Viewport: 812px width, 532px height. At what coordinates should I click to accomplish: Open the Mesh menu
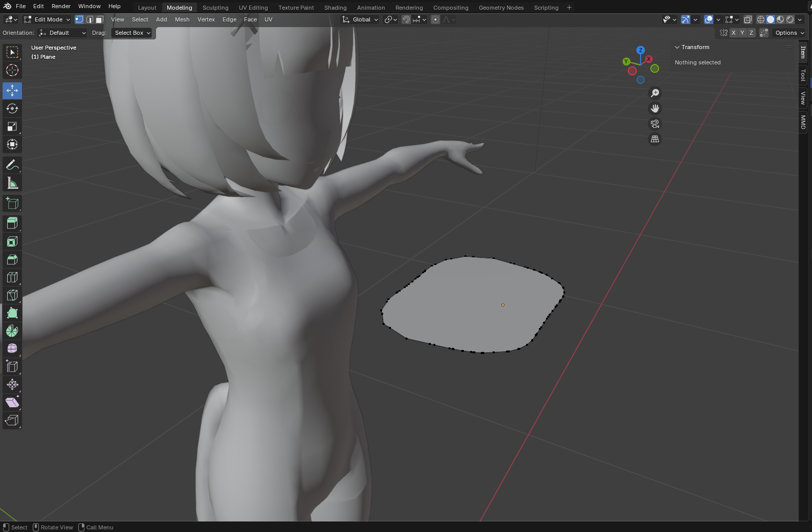182,19
